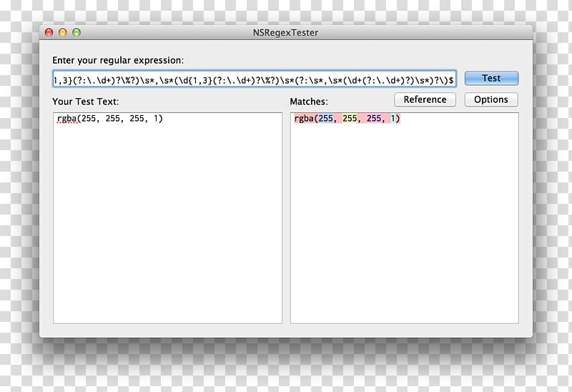Open the Reference button
Viewport: 572px width, 392px height.
pos(425,99)
